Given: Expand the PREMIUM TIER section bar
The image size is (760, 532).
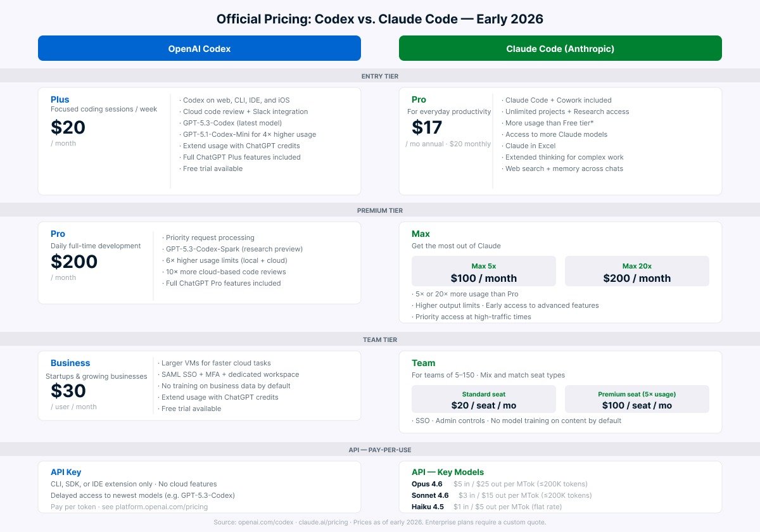Looking at the screenshot, I should point(380,210).
